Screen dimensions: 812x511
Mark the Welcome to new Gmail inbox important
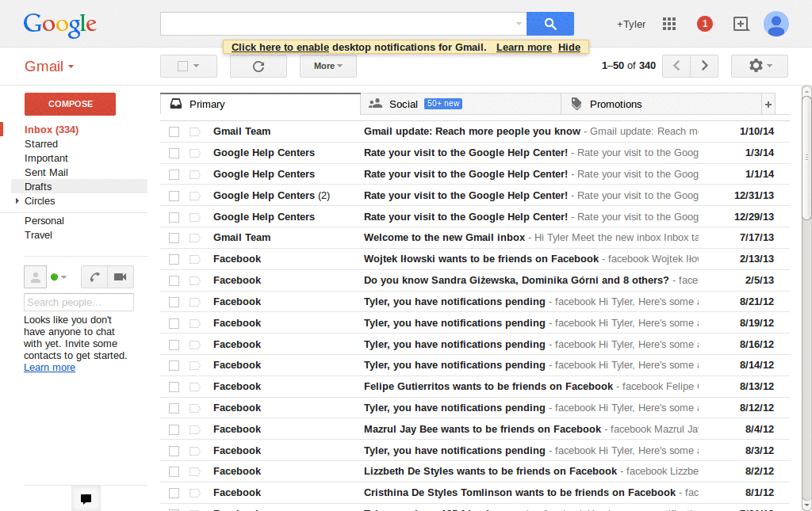(x=195, y=238)
